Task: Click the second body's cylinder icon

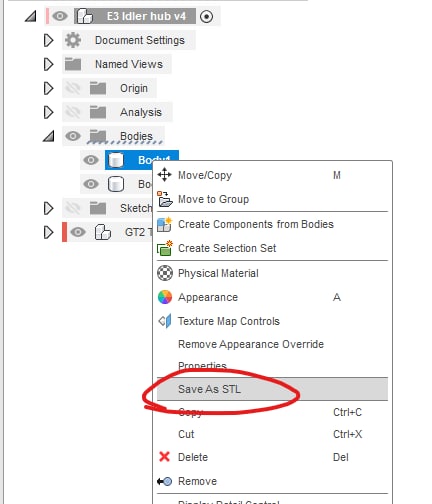Action: point(116,184)
